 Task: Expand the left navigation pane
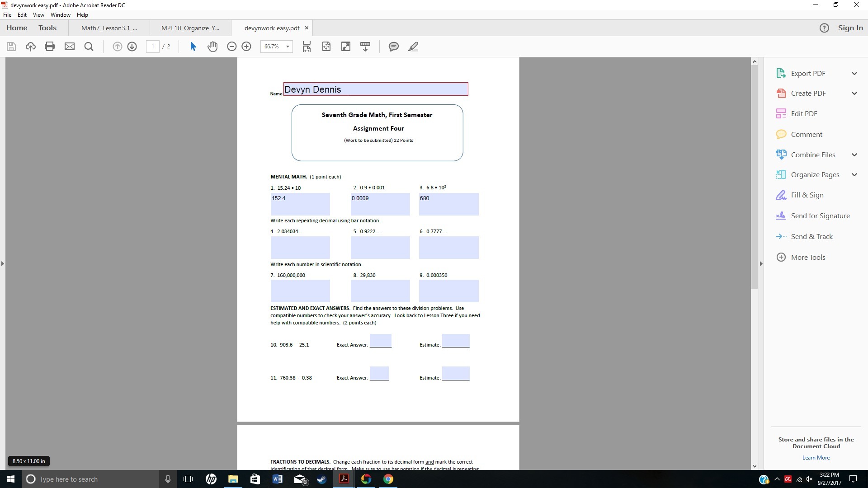[3, 263]
